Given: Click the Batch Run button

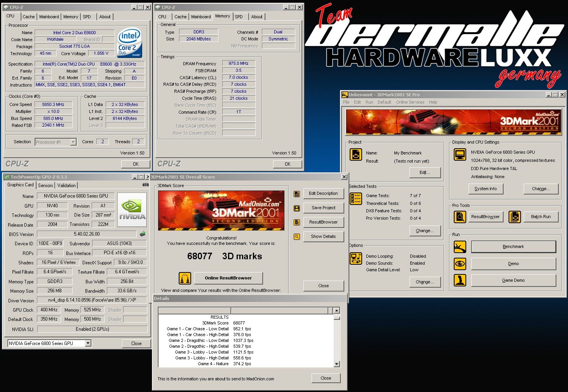Looking at the screenshot, I should [541, 217].
